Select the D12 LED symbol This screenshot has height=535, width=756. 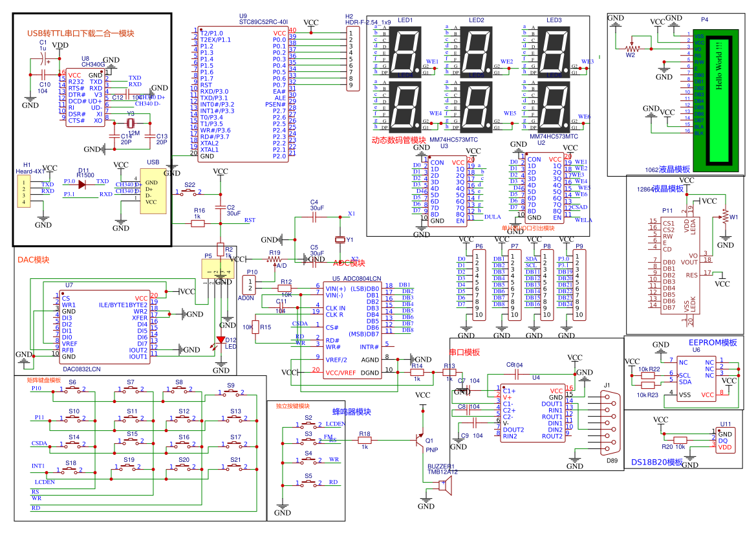pyautogui.click(x=221, y=341)
